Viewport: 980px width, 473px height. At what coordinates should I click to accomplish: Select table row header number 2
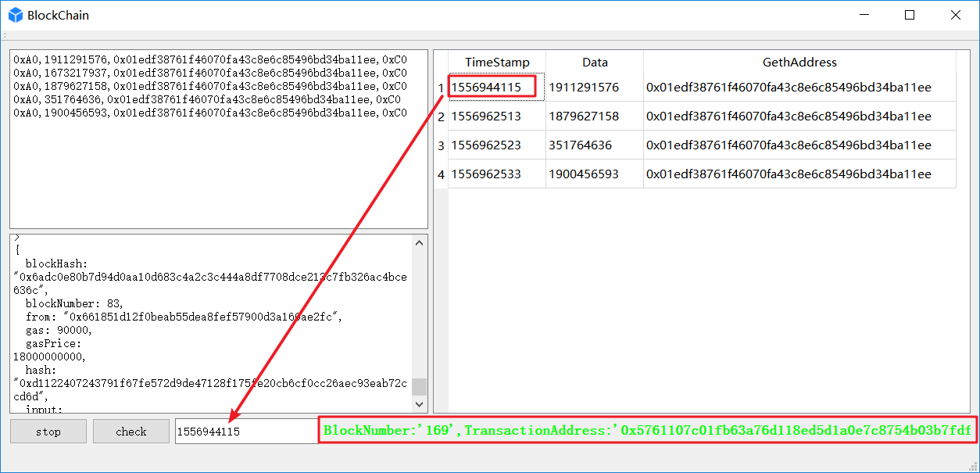coord(441,116)
